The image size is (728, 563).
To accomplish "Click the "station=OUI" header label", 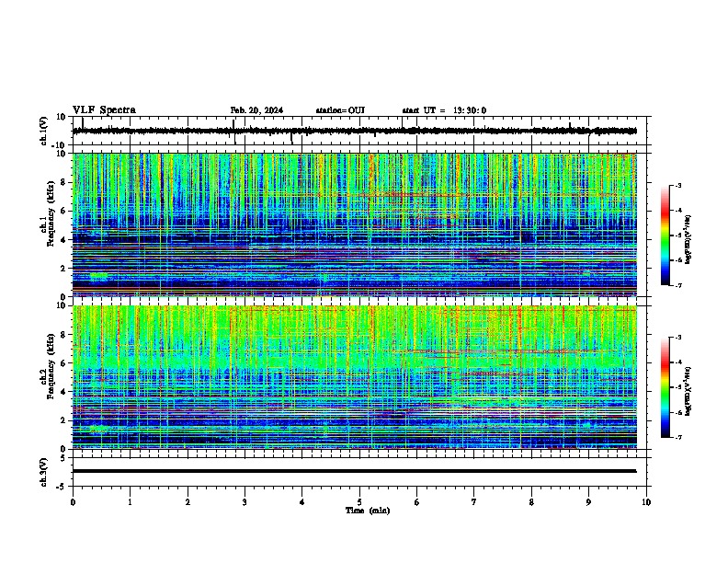I will pyautogui.click(x=340, y=110).
